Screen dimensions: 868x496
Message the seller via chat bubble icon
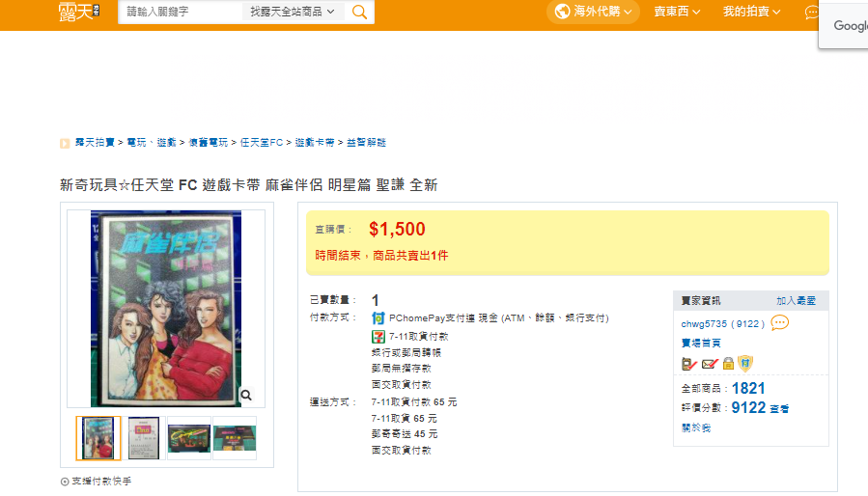click(779, 322)
